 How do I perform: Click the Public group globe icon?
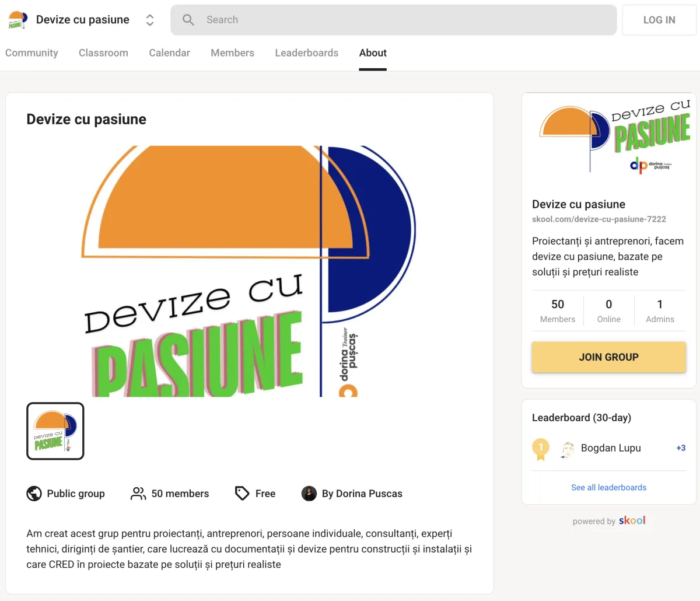click(x=34, y=494)
